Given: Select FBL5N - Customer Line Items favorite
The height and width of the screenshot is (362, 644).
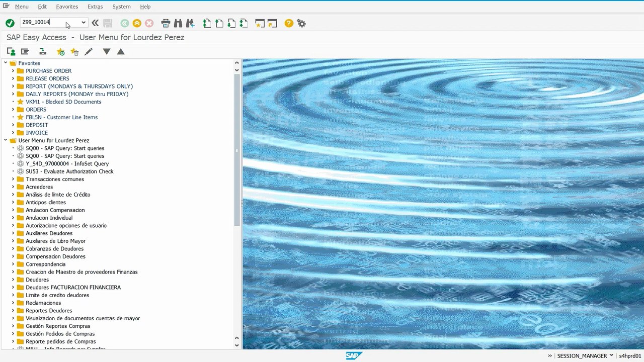Looking at the screenshot, I should click(x=62, y=117).
